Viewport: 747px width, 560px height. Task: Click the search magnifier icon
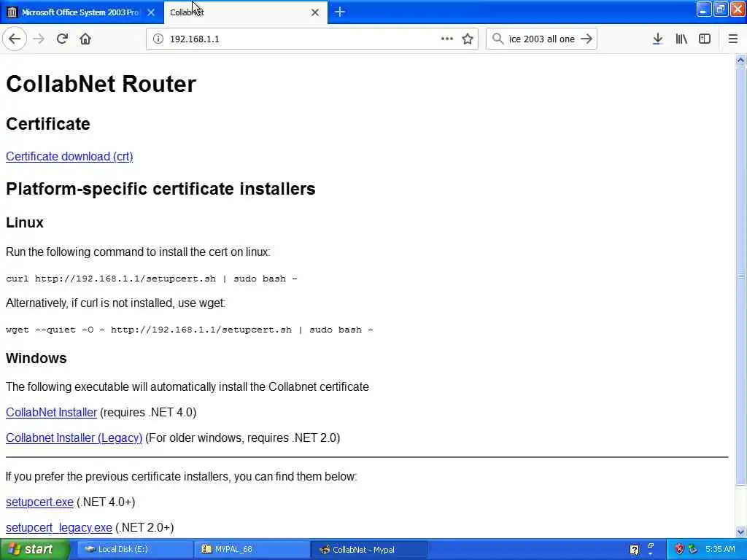click(498, 39)
